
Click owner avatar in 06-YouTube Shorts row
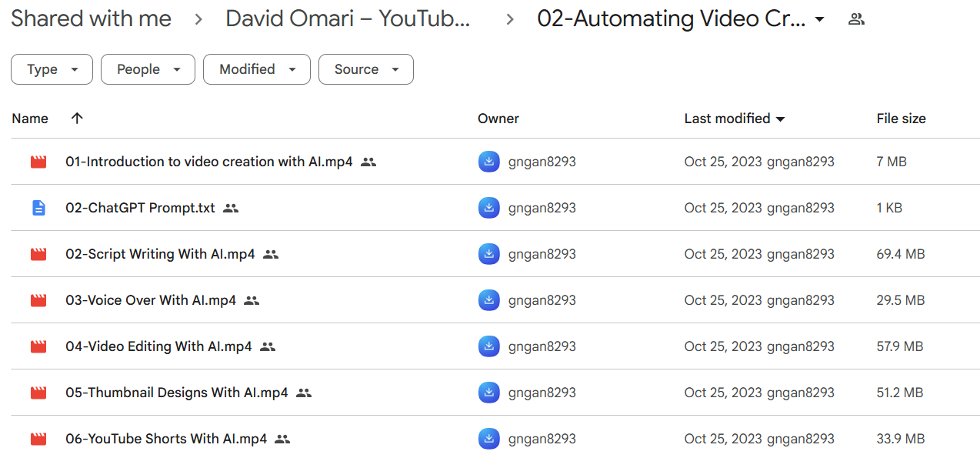488,439
